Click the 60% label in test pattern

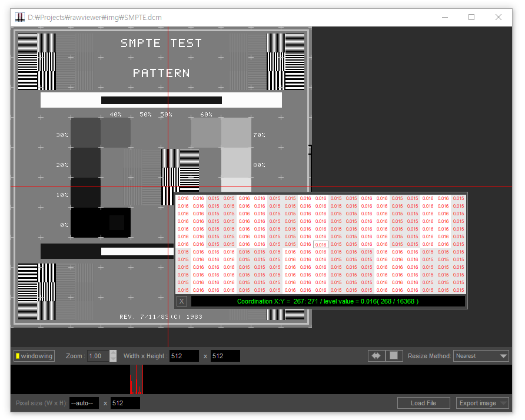pyautogui.click(x=206, y=115)
